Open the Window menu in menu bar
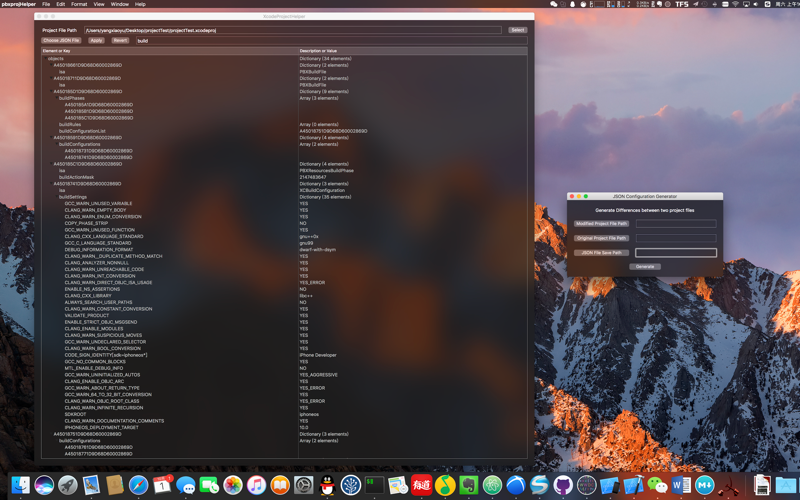Image resolution: width=800 pixels, height=500 pixels. [x=119, y=4]
